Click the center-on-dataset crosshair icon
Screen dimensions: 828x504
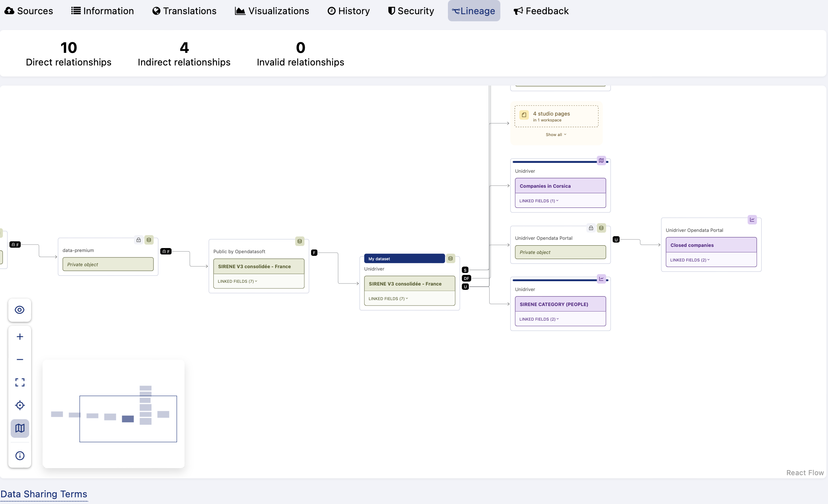(x=20, y=405)
